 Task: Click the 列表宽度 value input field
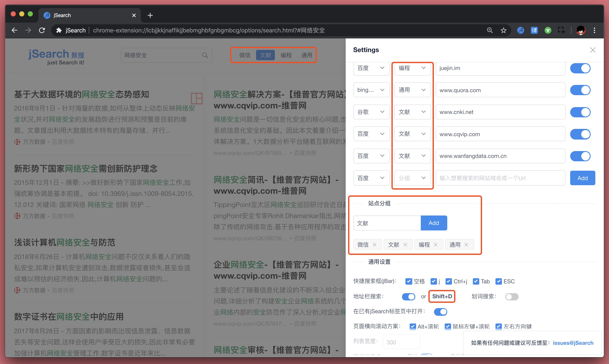point(401,341)
